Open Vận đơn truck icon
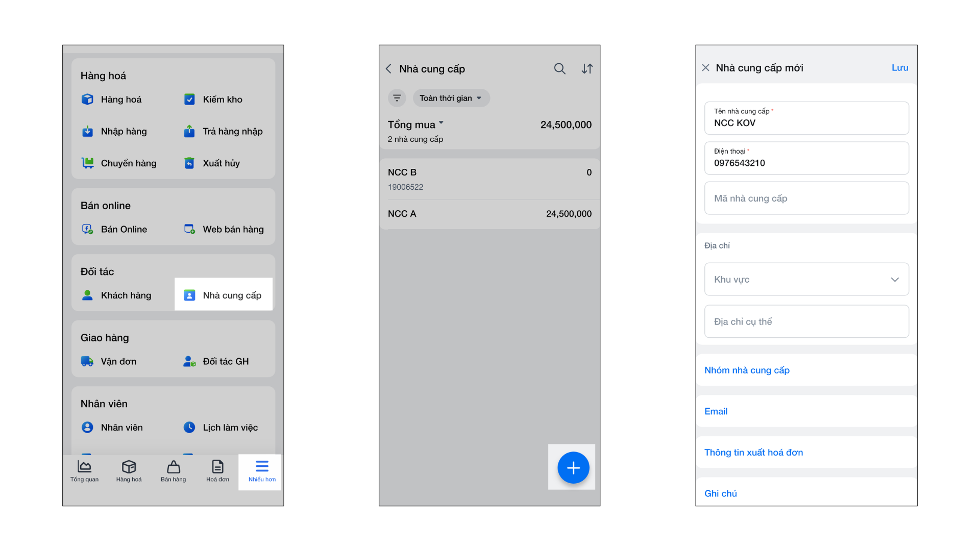Image resolution: width=980 pixels, height=551 pixels. click(87, 361)
